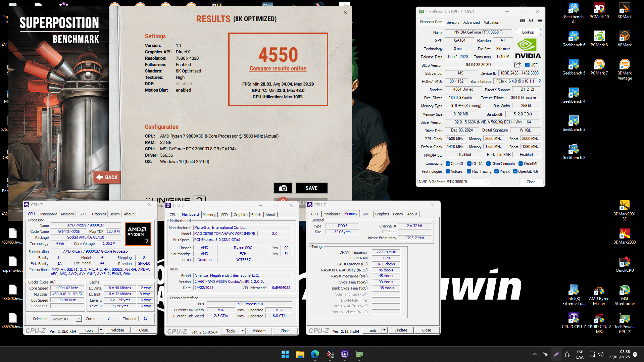Share BIOS via the export arrow icon
The width and height of the screenshot is (644, 362).
click(517, 65)
